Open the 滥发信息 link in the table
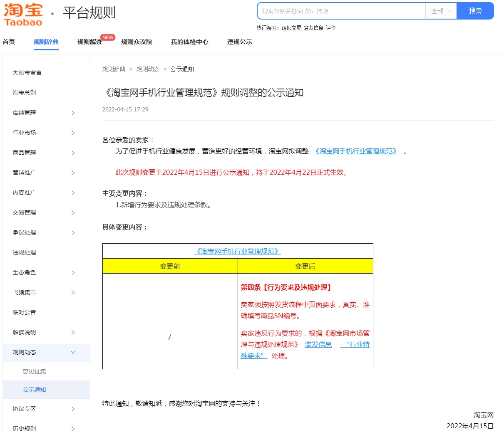This screenshot has height=432, width=504. 318,344
